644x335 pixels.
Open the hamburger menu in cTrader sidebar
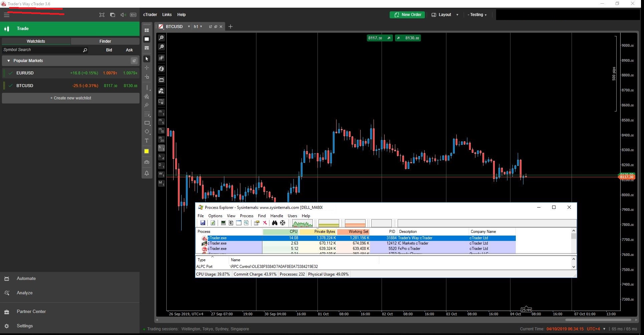(x=7, y=15)
